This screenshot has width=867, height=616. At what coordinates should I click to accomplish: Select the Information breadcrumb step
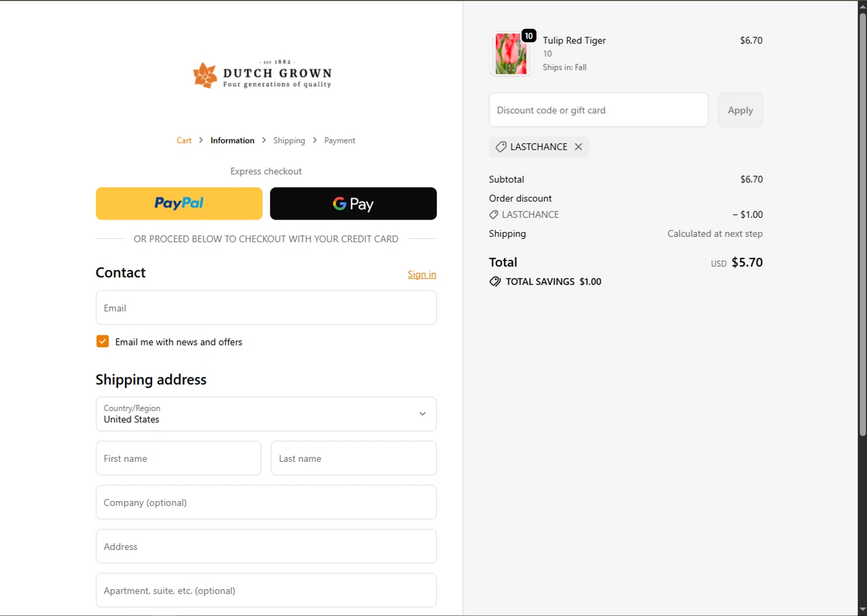(x=232, y=140)
